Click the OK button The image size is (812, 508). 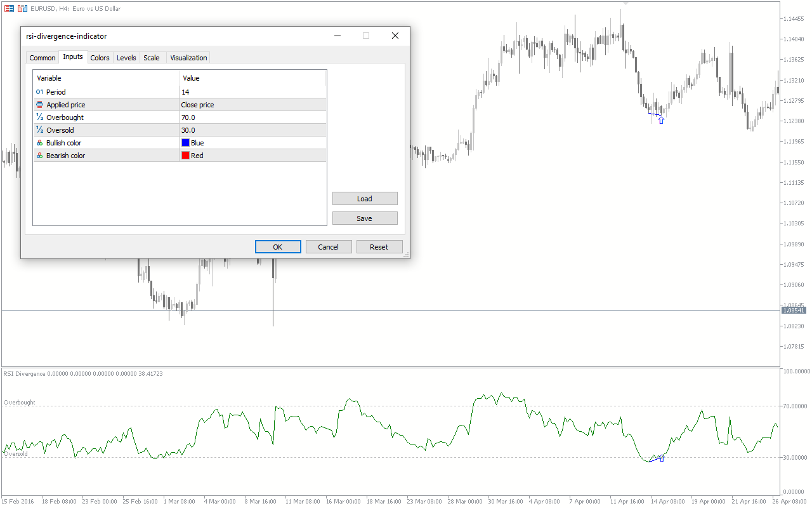278,247
